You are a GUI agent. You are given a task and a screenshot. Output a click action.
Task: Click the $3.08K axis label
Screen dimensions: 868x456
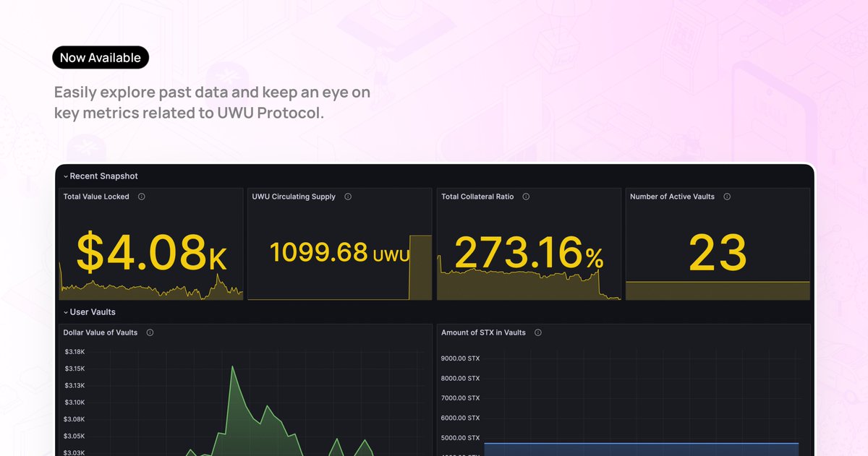[75, 419]
